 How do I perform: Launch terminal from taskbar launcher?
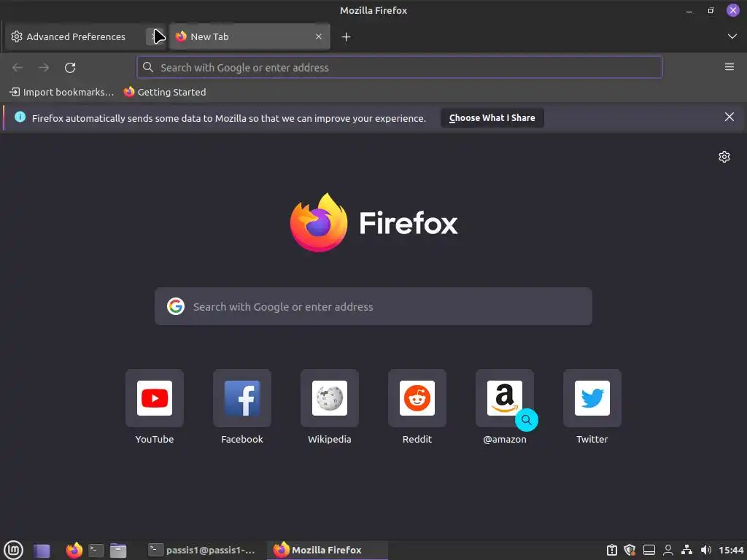point(96,551)
